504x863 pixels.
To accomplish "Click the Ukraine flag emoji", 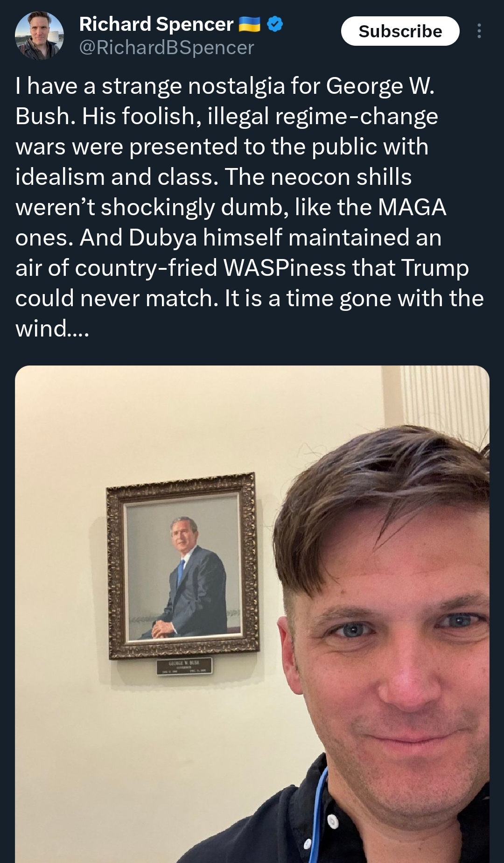I will point(249,24).
